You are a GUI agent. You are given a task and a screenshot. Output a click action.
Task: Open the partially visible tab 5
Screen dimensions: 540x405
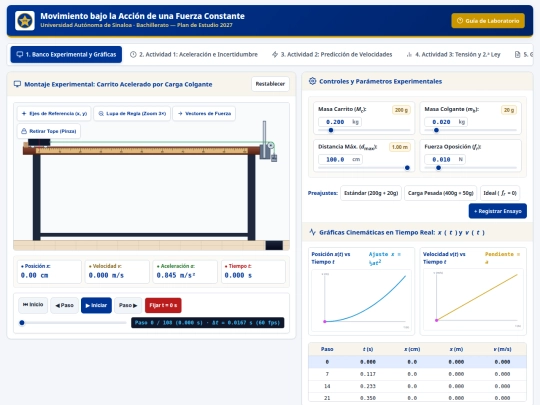pos(524,54)
